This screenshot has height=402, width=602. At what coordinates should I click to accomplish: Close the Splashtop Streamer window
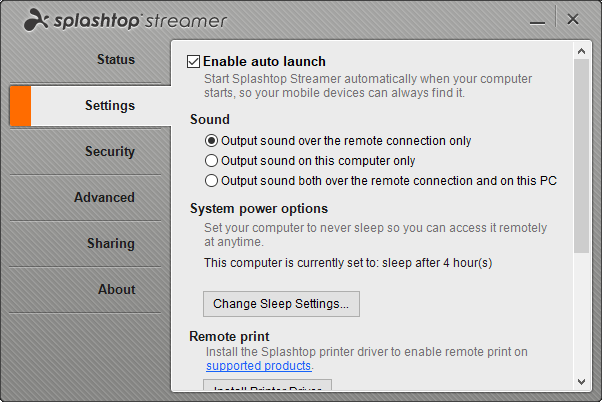[x=572, y=19]
